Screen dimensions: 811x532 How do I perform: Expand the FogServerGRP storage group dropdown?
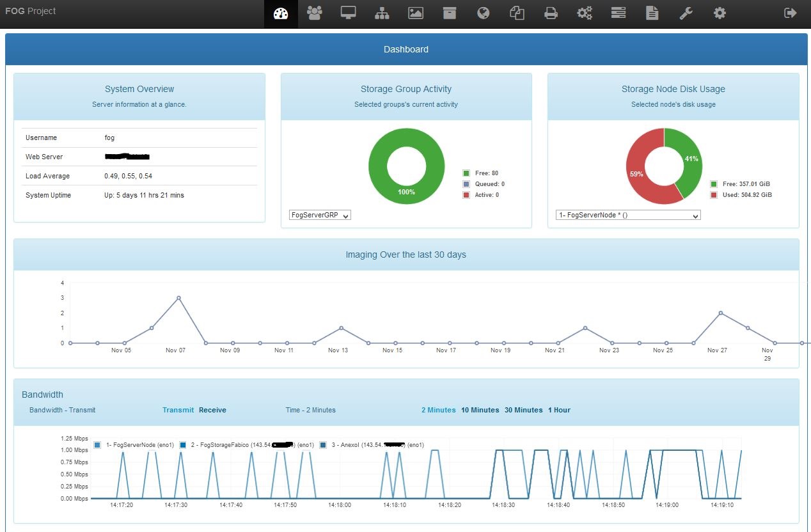320,215
